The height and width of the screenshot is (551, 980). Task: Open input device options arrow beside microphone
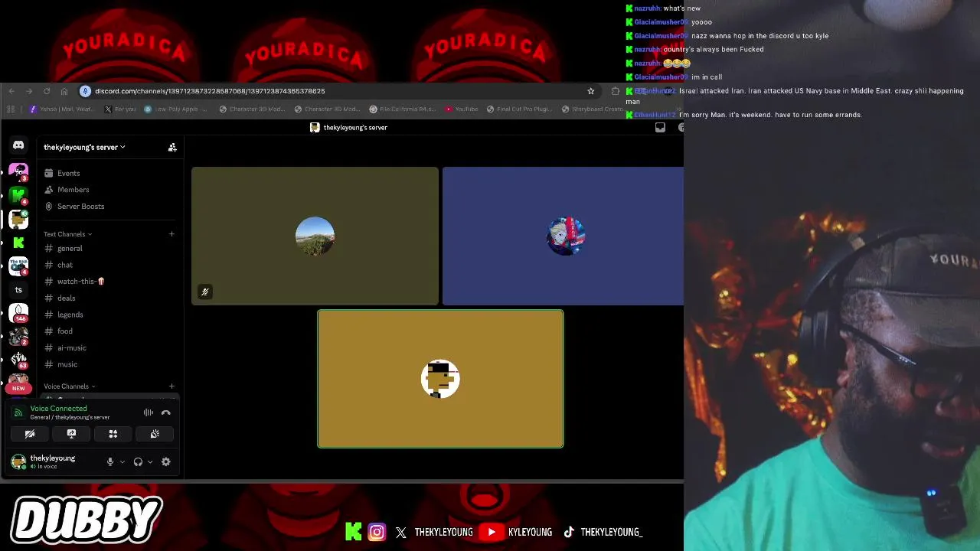122,461
